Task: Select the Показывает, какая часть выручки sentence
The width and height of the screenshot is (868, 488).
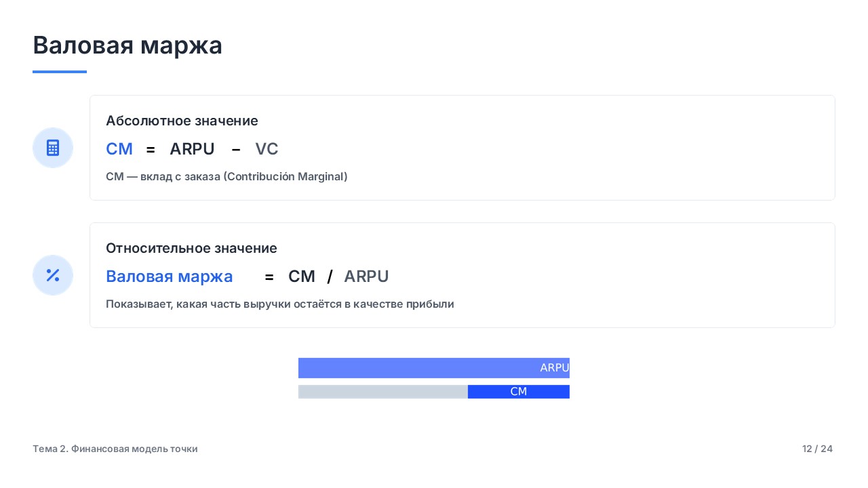Action: [x=279, y=304]
